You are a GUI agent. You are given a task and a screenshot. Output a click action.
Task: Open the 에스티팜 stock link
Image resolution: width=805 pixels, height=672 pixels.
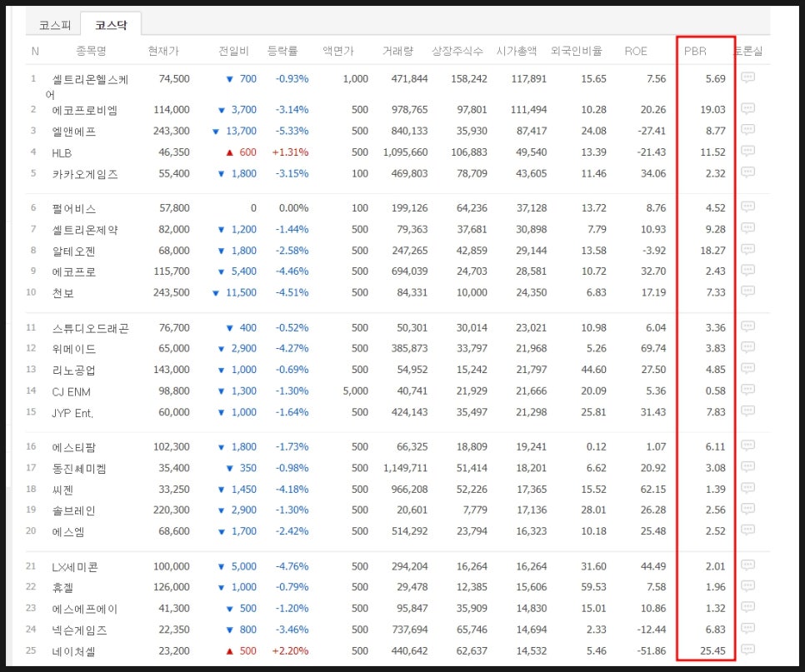point(74,447)
